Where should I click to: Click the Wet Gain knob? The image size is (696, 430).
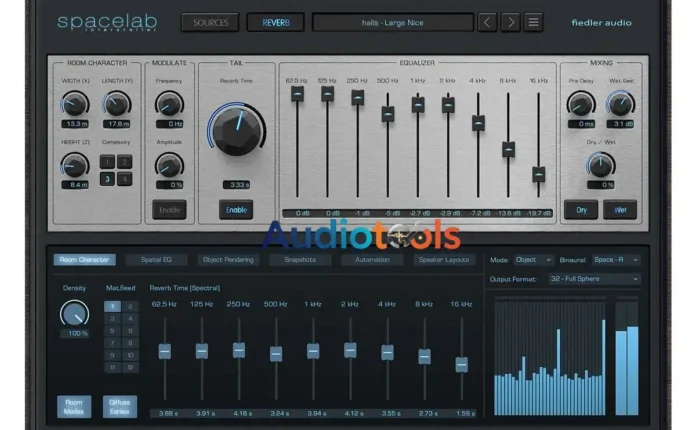coord(621,104)
